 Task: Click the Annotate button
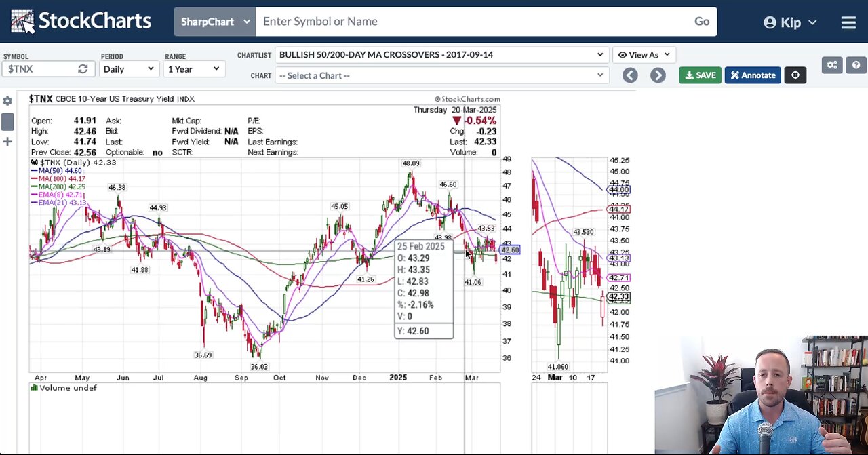click(x=753, y=75)
